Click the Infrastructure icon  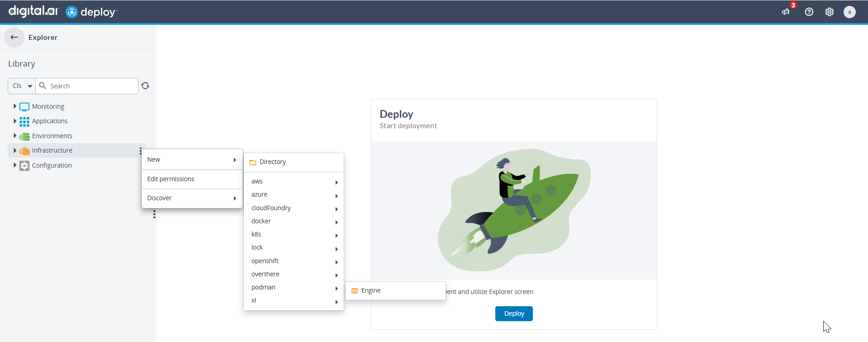point(24,151)
